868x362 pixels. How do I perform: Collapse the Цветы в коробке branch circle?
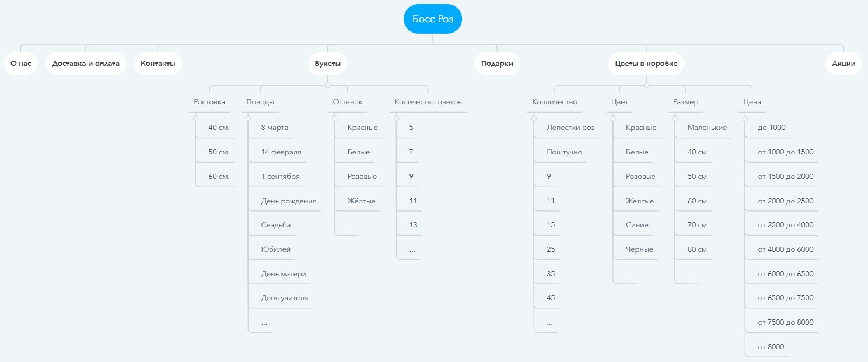click(x=646, y=85)
